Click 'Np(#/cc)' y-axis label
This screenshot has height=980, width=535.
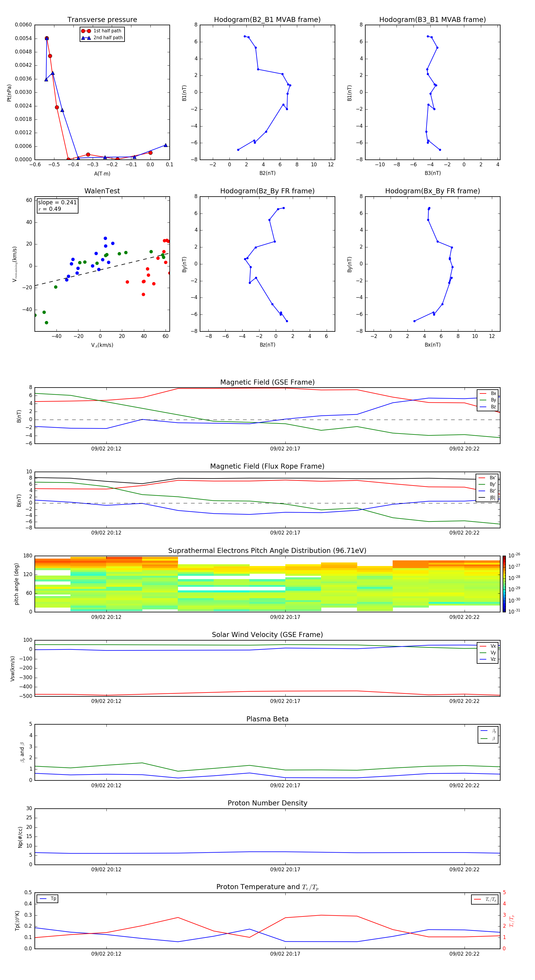(20, 837)
